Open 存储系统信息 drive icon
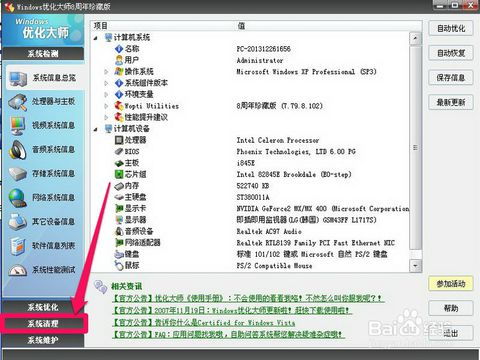This screenshot has height=360, width=480. (17, 174)
